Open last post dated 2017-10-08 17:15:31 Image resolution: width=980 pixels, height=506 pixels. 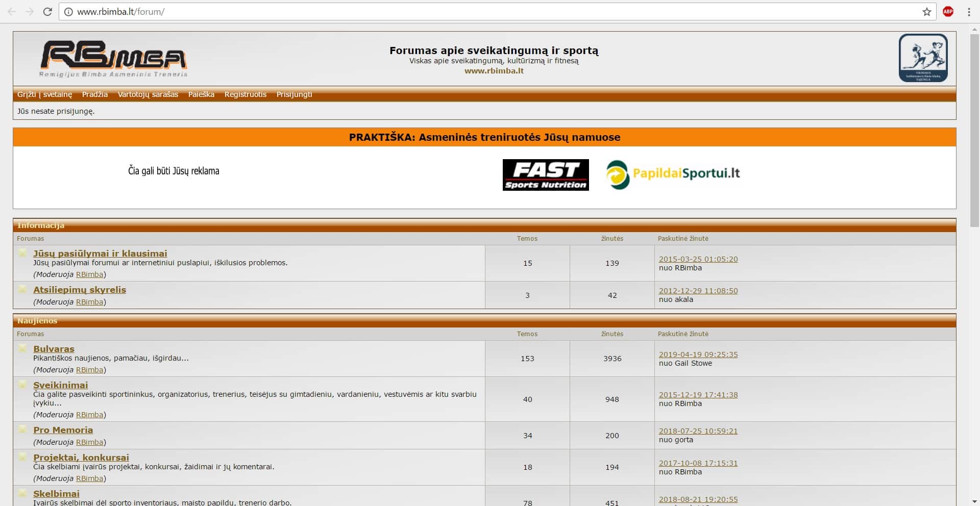coord(698,463)
